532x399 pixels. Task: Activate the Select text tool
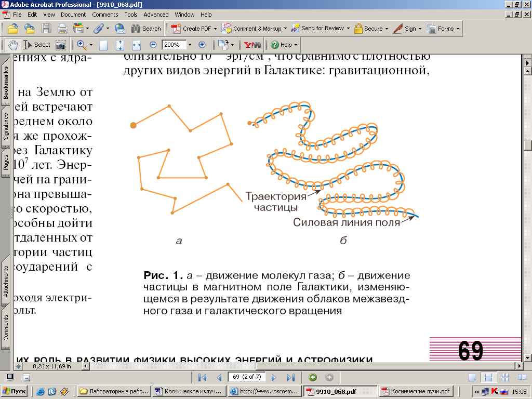[36, 45]
